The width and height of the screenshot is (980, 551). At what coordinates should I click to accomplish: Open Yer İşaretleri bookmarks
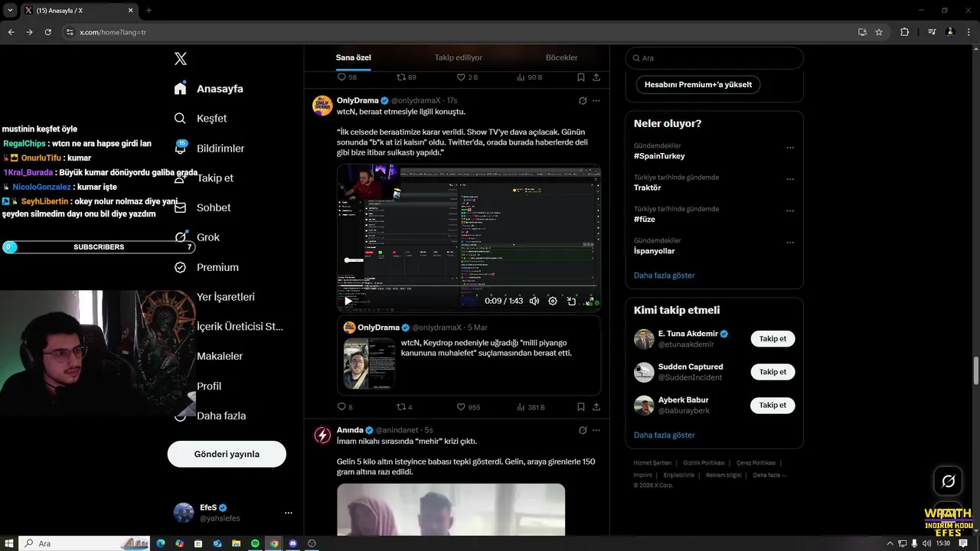pos(225,297)
